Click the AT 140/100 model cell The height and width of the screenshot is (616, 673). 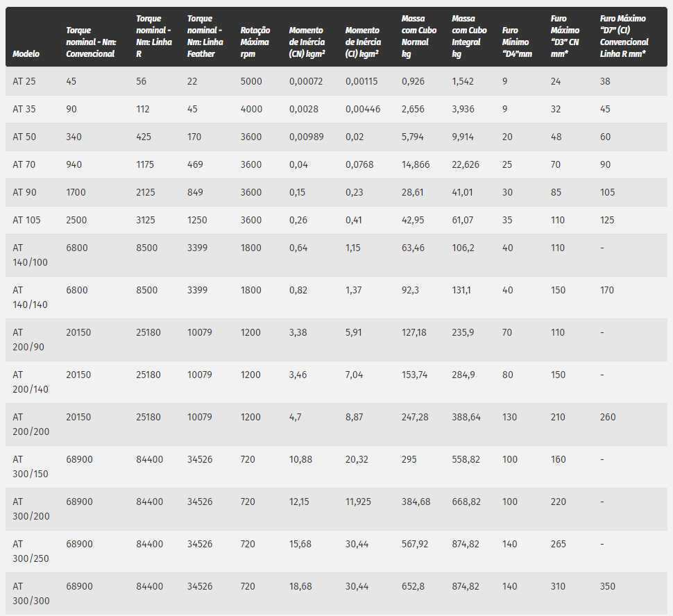pos(30,255)
